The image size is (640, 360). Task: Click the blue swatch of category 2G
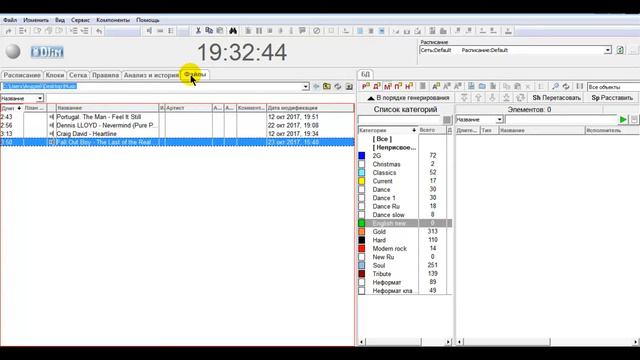(x=362, y=156)
